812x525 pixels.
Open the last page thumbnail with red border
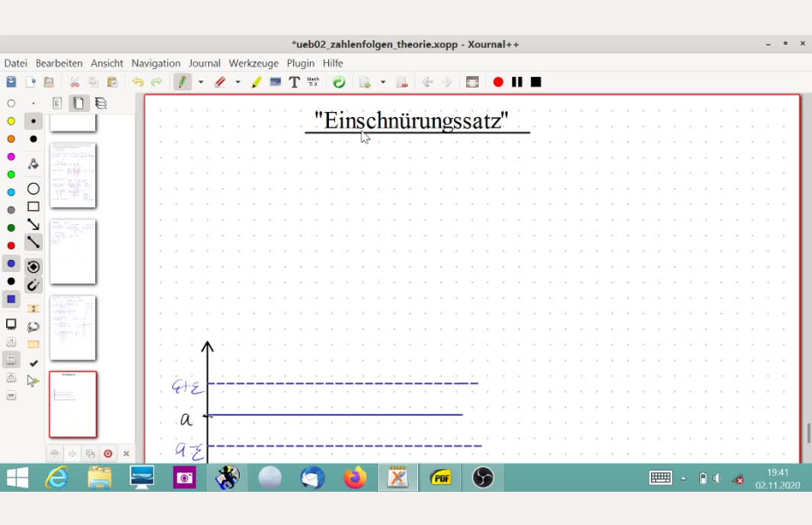pyautogui.click(x=73, y=404)
